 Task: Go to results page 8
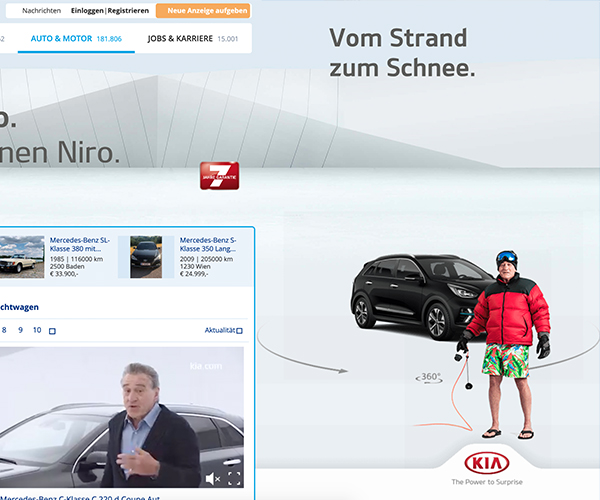click(x=4, y=330)
